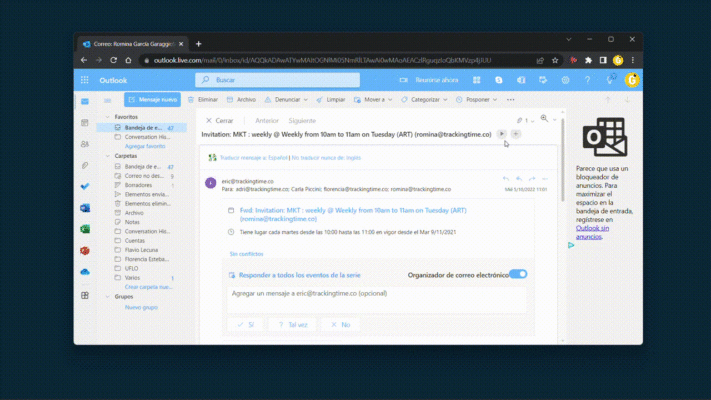
Task: Open the Calendar module in left rail
Action: (85, 122)
